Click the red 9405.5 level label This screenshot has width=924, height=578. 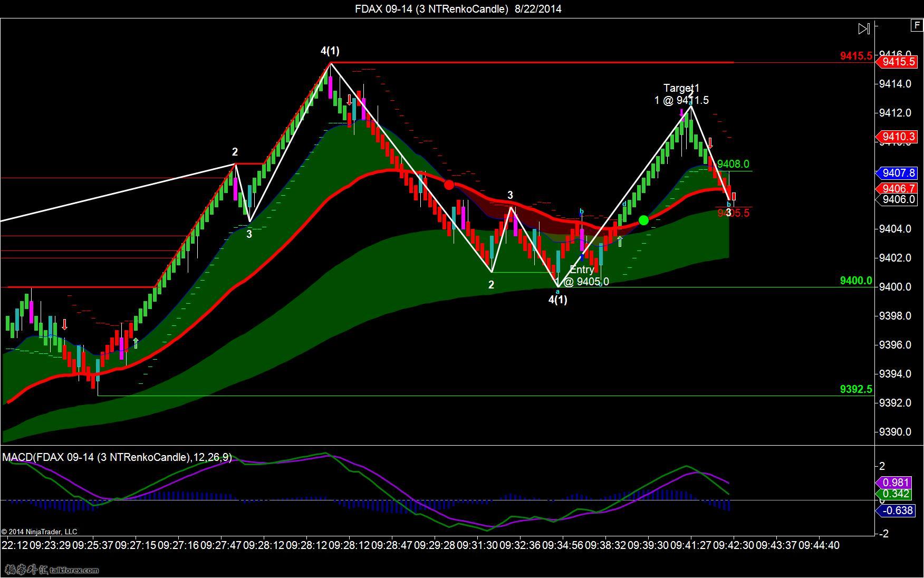[733, 213]
